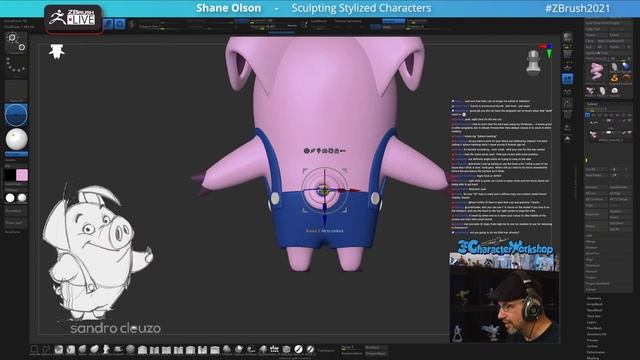Click the gizmo customize gear icon
The height and width of the screenshot is (360, 640).
(x=307, y=151)
